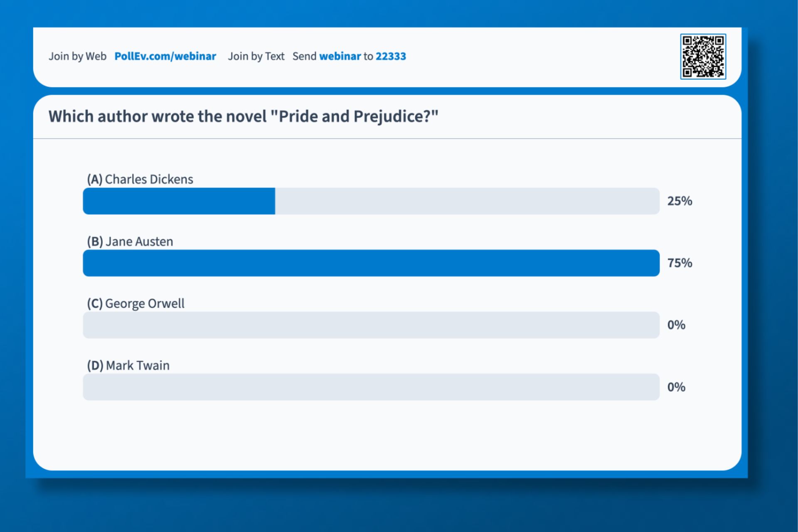Screen dimensions: 798x532
Task: Click the bolded 22333 text number
Action: (x=391, y=57)
